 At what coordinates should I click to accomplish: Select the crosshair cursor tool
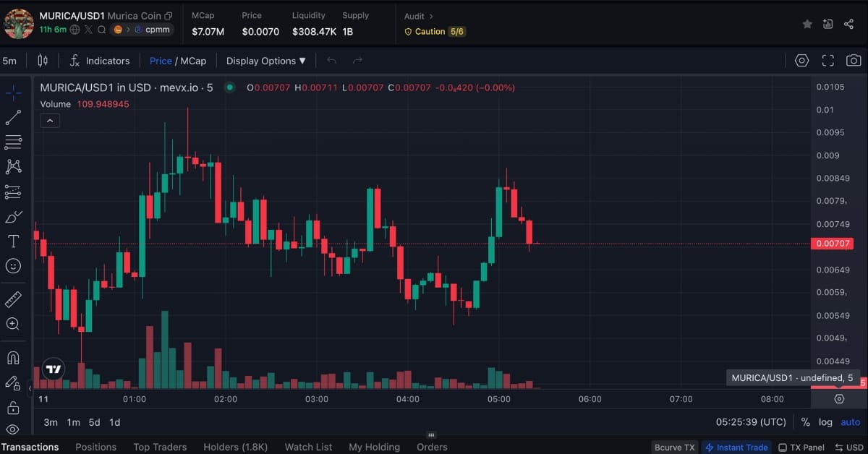pyautogui.click(x=13, y=93)
